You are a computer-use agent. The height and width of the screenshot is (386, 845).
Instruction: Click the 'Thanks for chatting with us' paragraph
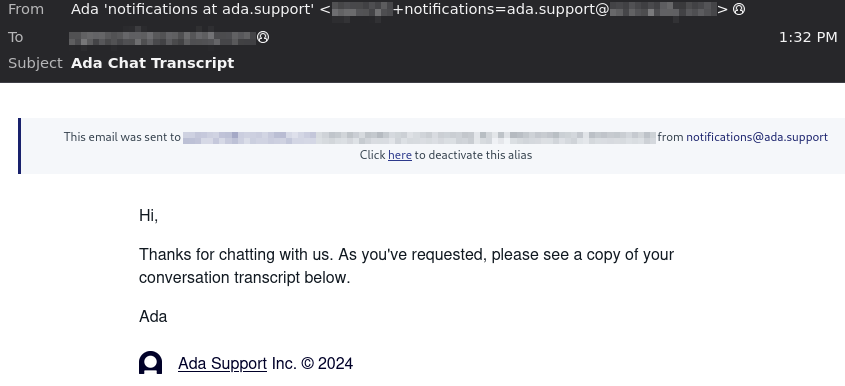[406, 266]
